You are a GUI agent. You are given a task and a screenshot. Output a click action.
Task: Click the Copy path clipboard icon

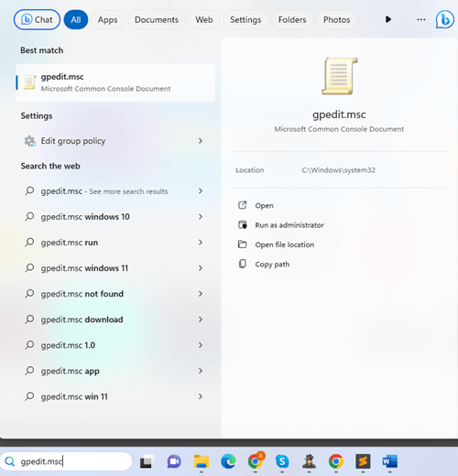point(243,264)
